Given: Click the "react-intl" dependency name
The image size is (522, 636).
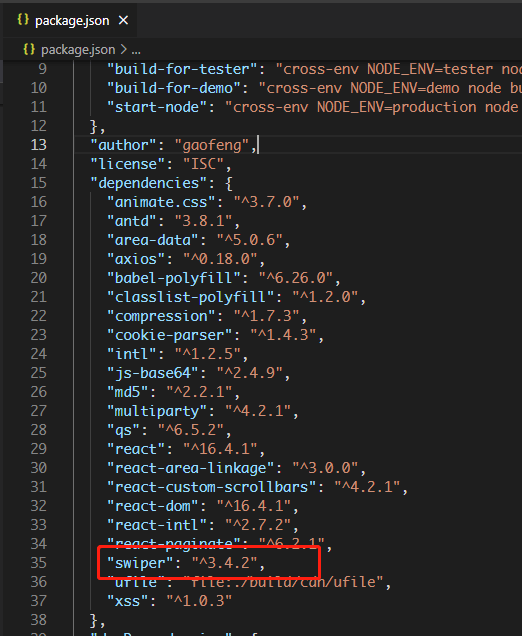Looking at the screenshot, I should click(x=157, y=525).
